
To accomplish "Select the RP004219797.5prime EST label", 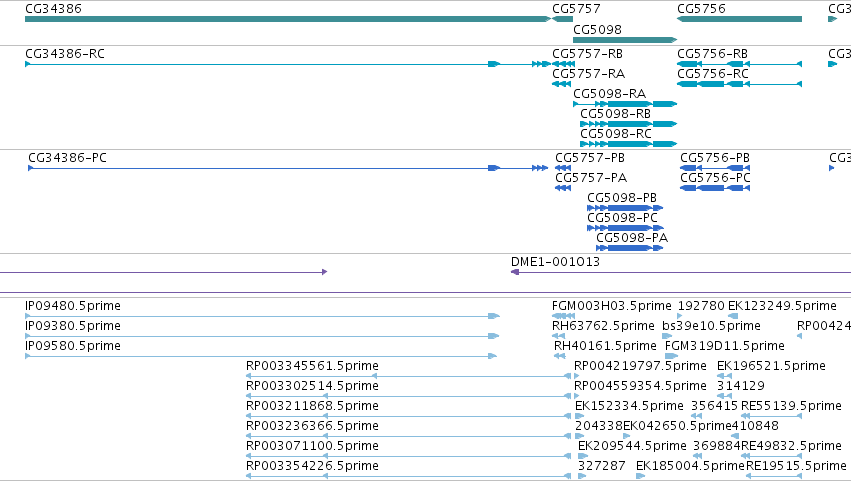I will tap(640, 366).
